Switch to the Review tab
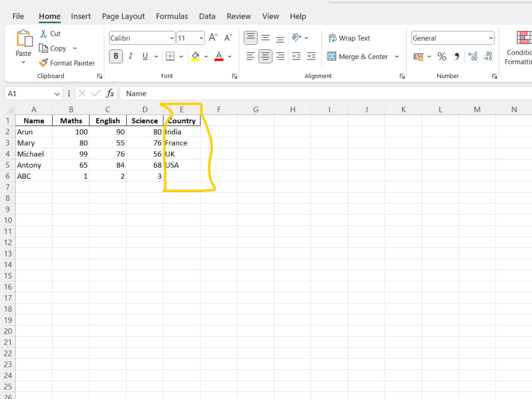Screen dimensions: 532x399 pos(238,16)
